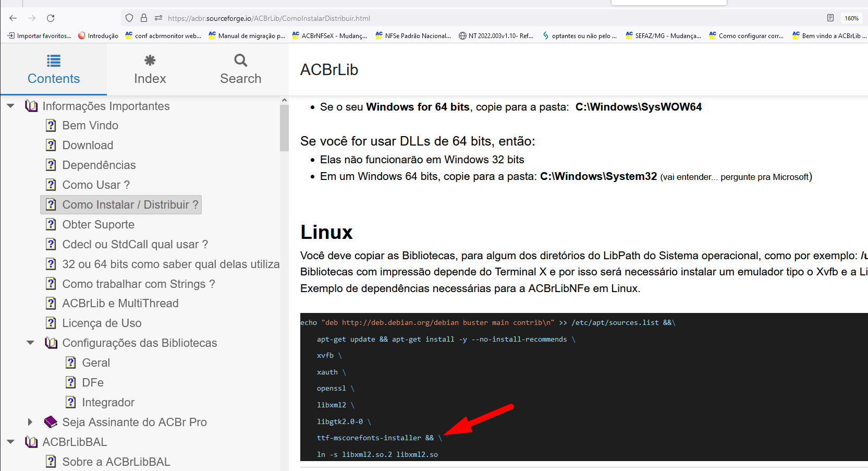Open the site permissions icon in address bar

(158, 18)
